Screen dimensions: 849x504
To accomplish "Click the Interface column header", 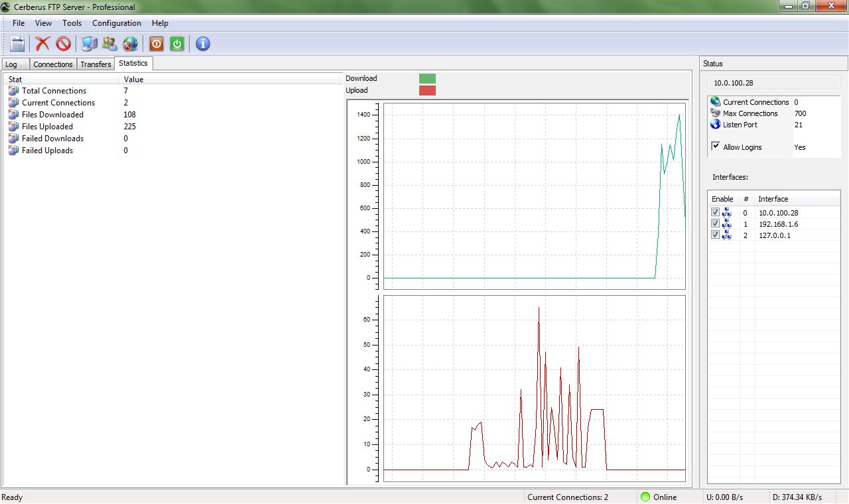I will (x=797, y=199).
